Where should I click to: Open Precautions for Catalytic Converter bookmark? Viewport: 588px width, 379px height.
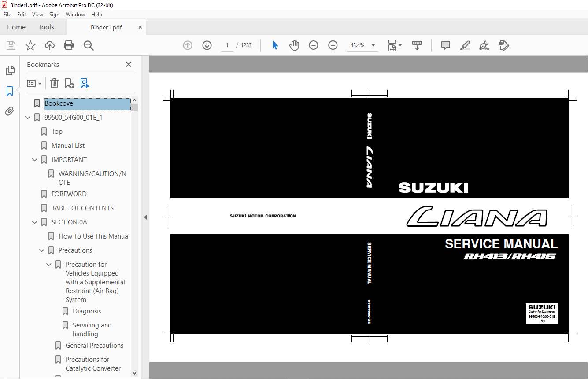point(93,364)
